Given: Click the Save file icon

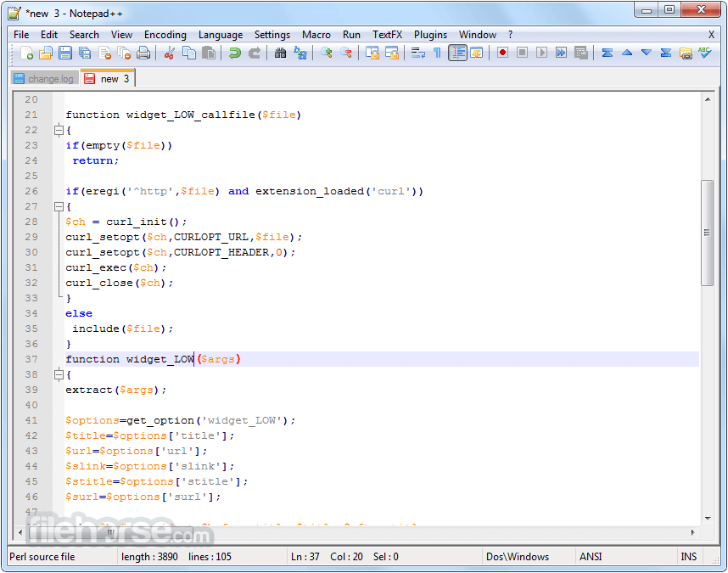Looking at the screenshot, I should pyautogui.click(x=65, y=53).
